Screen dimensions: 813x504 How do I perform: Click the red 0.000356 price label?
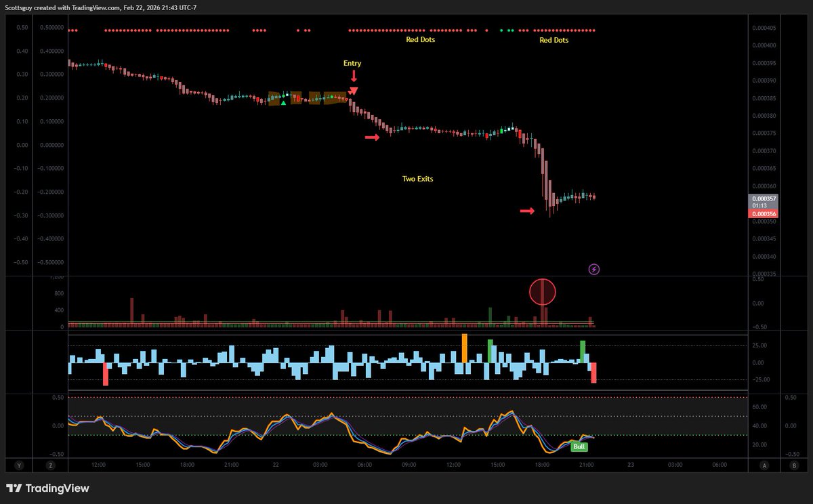point(764,214)
